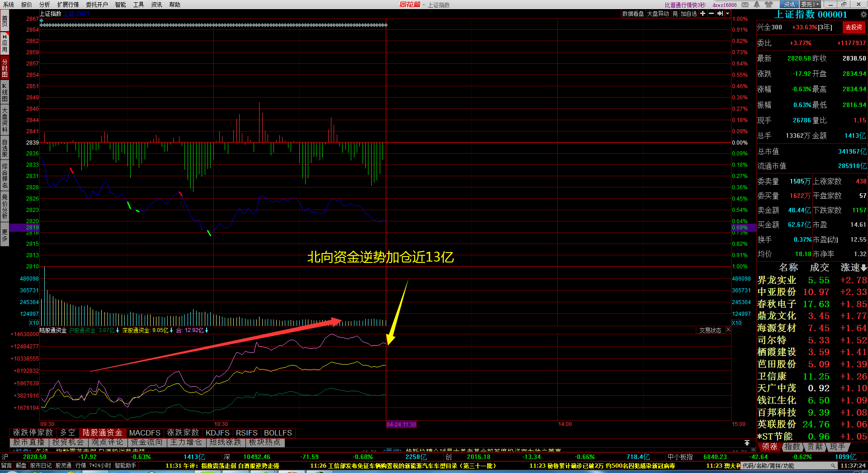Click the scroll-to-top arrow icon above news
Viewport: 868px width, 473px height.
747,442
